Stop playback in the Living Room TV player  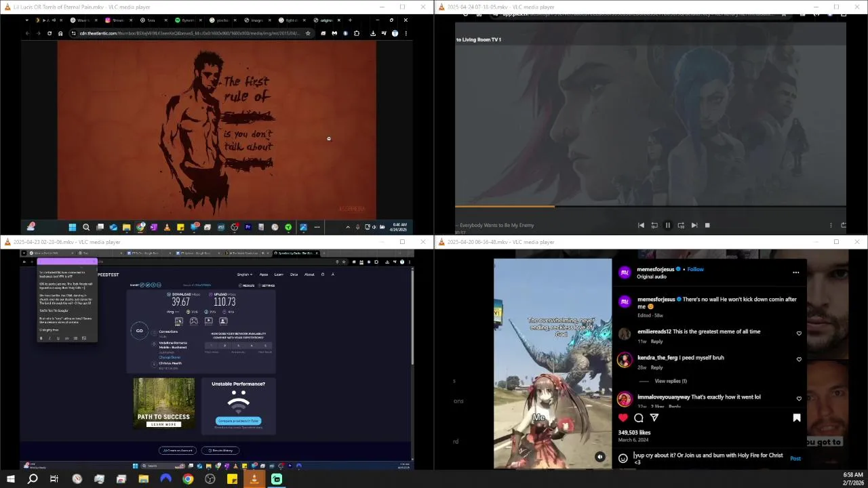[707, 225]
